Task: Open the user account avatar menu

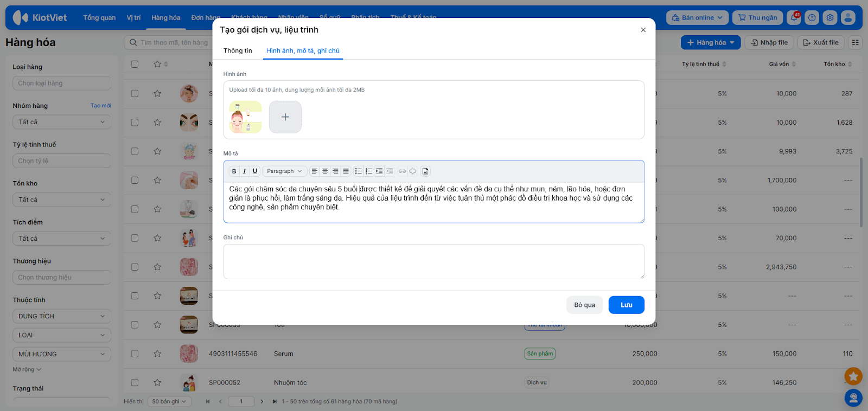Action: [x=848, y=18]
